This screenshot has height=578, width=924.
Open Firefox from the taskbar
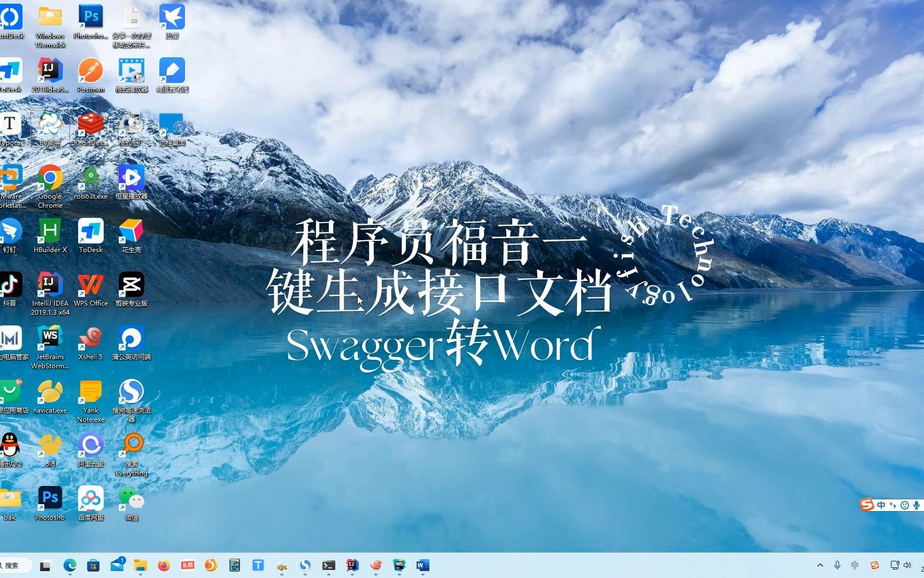click(x=164, y=565)
